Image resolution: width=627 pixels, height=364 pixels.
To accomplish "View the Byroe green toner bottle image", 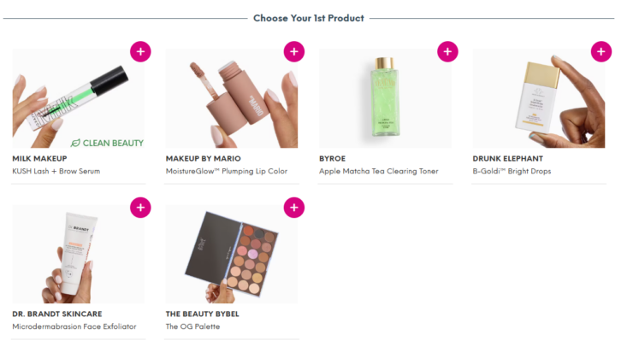I will 385,99.
